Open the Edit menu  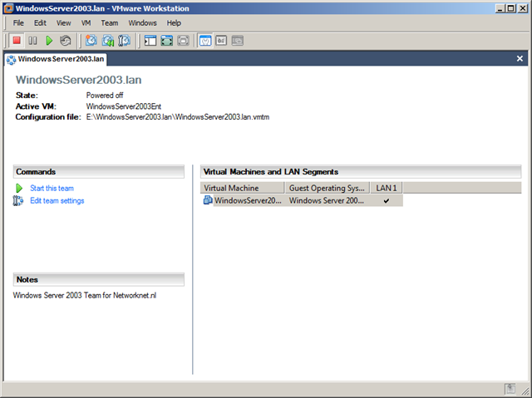[x=40, y=23]
